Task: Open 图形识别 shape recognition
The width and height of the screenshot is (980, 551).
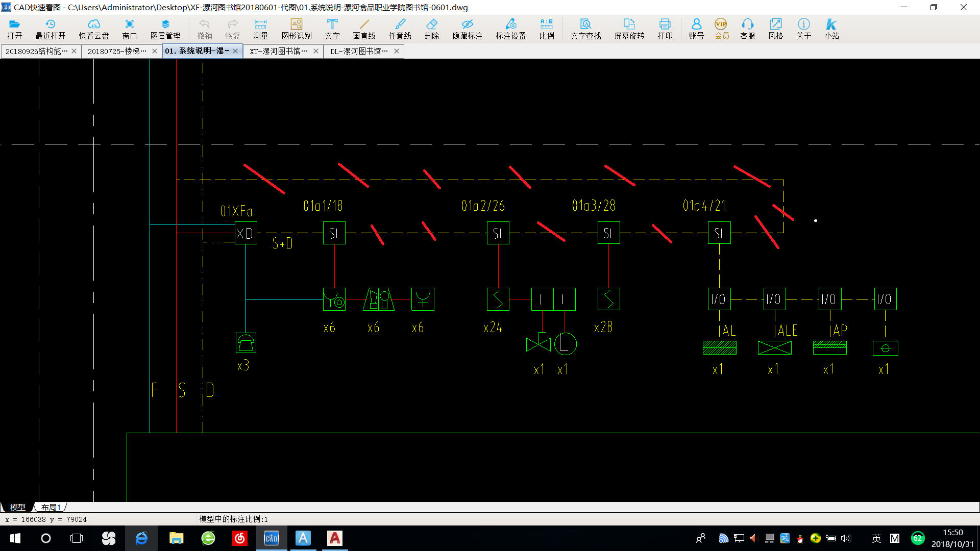Action: [x=297, y=29]
